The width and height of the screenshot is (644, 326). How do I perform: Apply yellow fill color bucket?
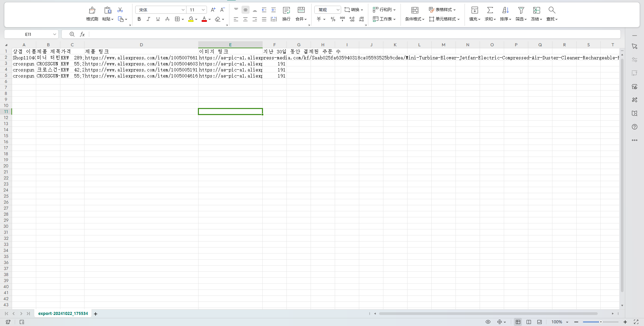click(x=191, y=19)
